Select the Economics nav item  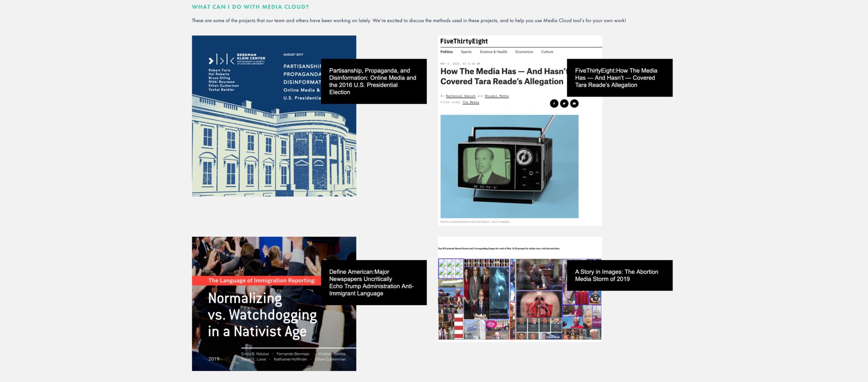pos(524,52)
